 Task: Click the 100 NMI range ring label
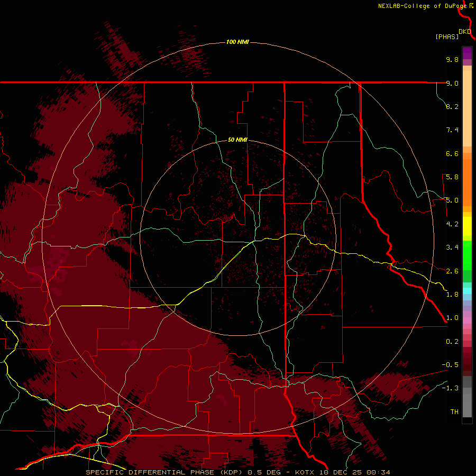click(x=237, y=42)
